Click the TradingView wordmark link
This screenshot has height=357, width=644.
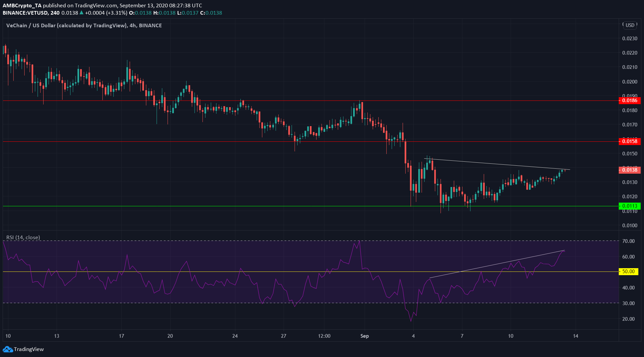point(29,349)
